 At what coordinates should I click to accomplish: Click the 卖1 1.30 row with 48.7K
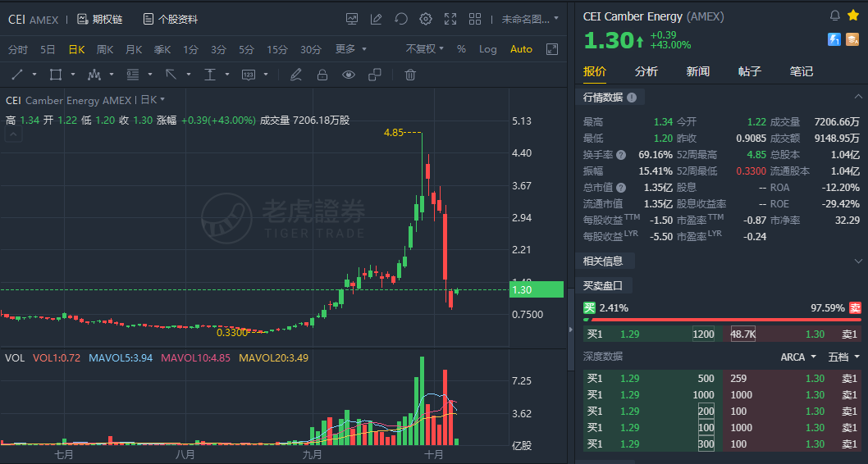[x=793, y=334]
